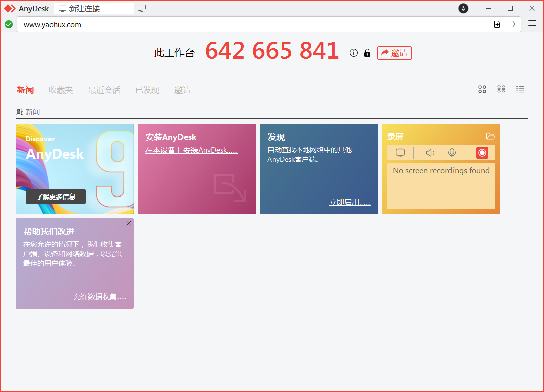Click the padlock icon beside the workspace ID

tap(367, 52)
